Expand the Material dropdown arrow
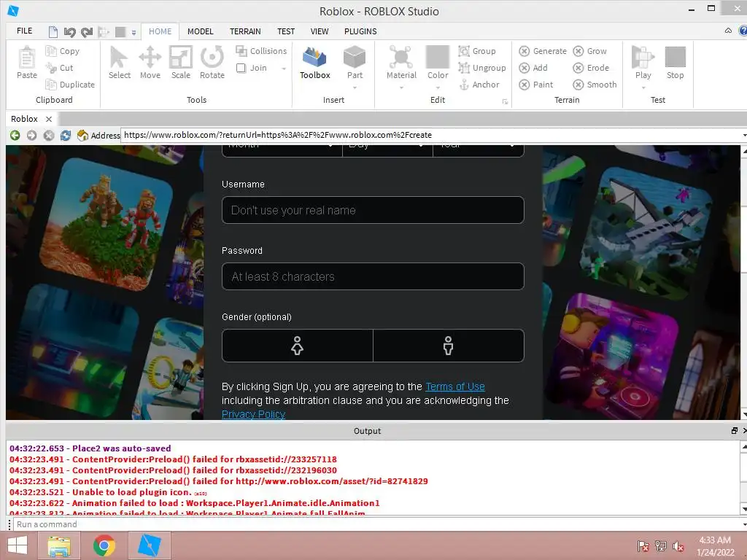Image resolution: width=747 pixels, height=560 pixels. coord(401,87)
